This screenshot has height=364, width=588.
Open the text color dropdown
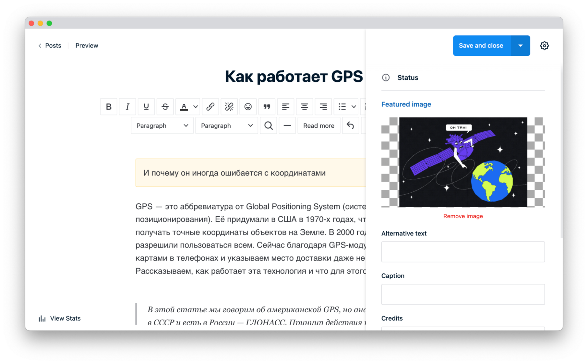click(195, 107)
